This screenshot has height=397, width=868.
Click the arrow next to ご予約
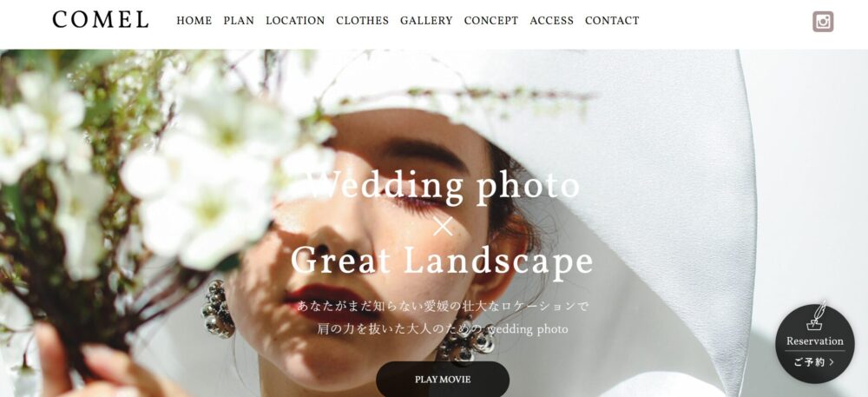[x=832, y=362]
